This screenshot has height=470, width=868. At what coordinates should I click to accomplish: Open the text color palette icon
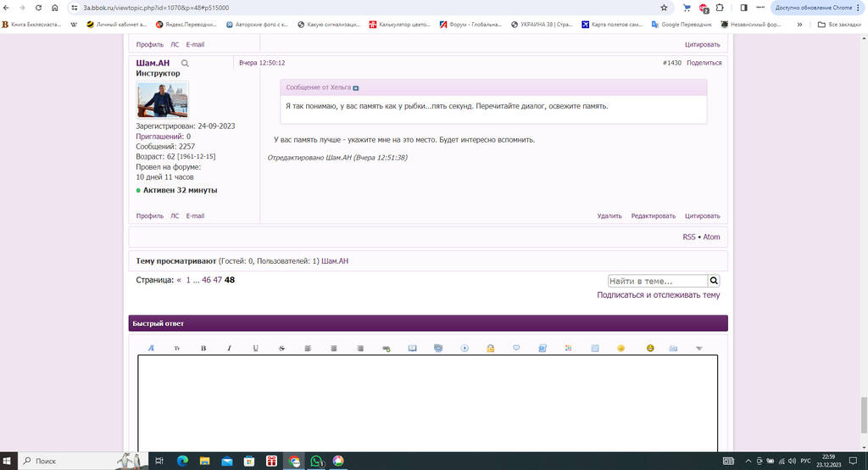[x=569, y=348]
